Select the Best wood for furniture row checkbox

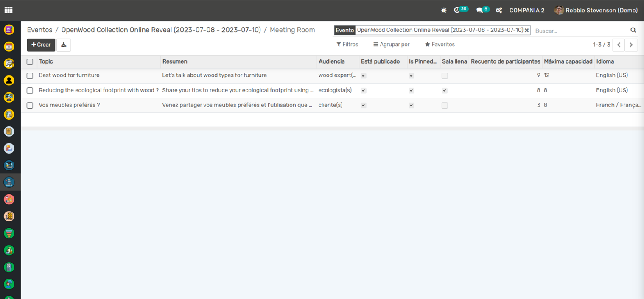click(30, 76)
